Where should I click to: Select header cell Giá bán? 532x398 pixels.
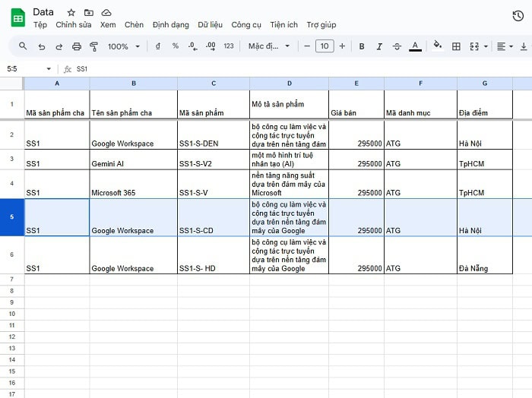[356, 104]
